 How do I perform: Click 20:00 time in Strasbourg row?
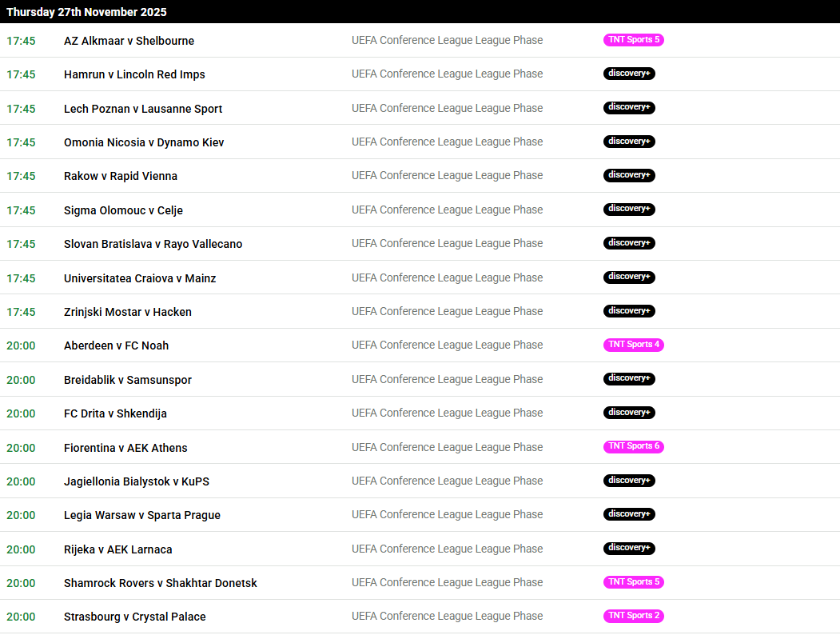(21, 617)
